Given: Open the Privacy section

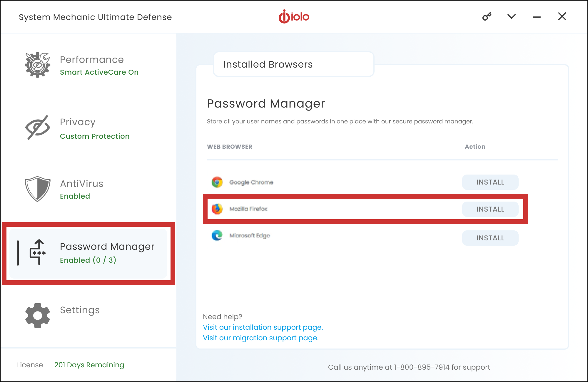Looking at the screenshot, I should tap(78, 122).
